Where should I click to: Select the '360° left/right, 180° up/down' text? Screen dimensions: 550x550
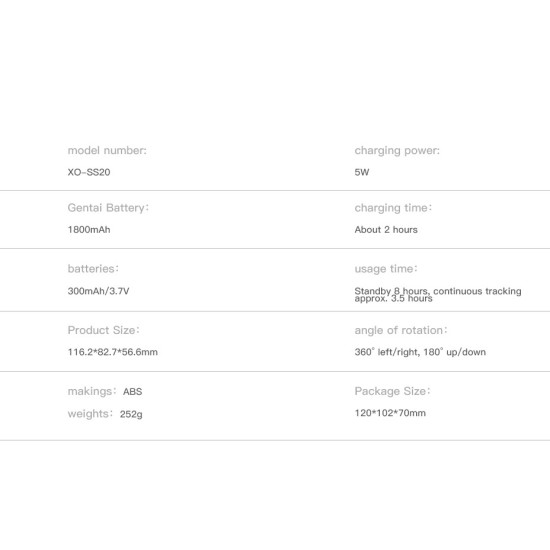(420, 352)
